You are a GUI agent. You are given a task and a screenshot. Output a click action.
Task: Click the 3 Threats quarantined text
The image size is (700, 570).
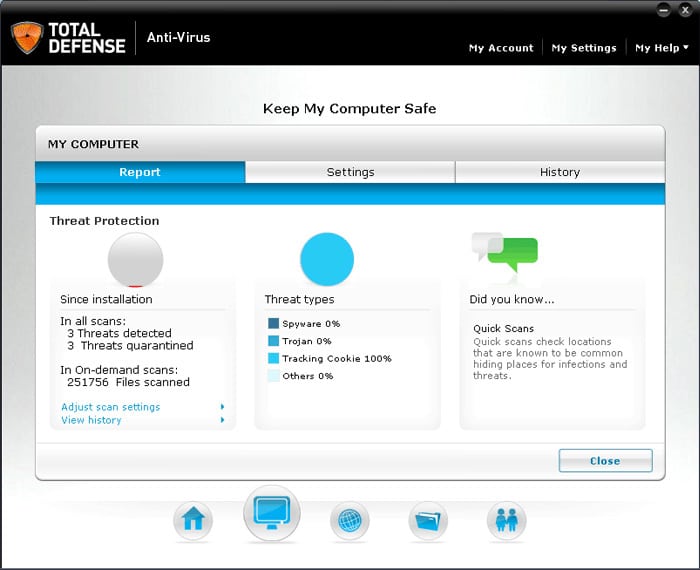point(130,345)
